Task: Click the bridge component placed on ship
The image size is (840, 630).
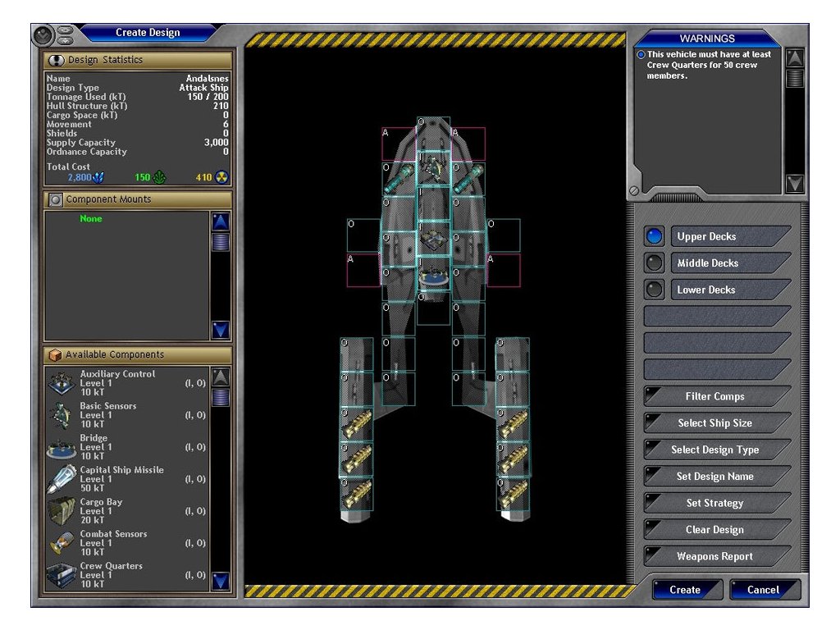Action: point(433,275)
